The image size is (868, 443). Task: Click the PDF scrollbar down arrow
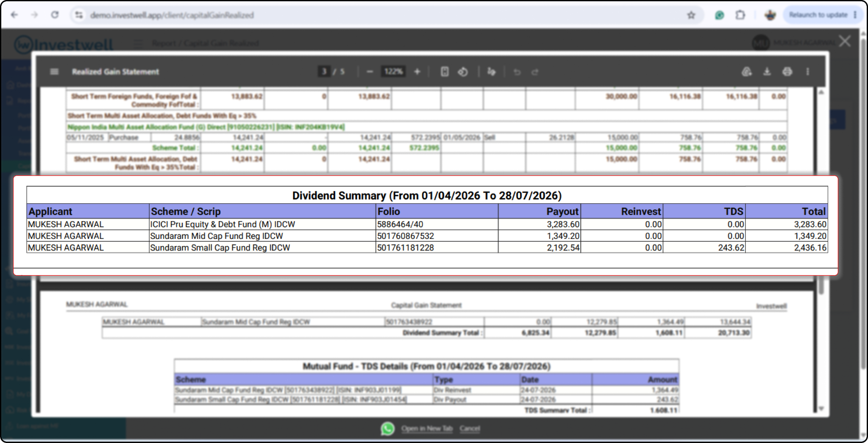[x=821, y=409]
